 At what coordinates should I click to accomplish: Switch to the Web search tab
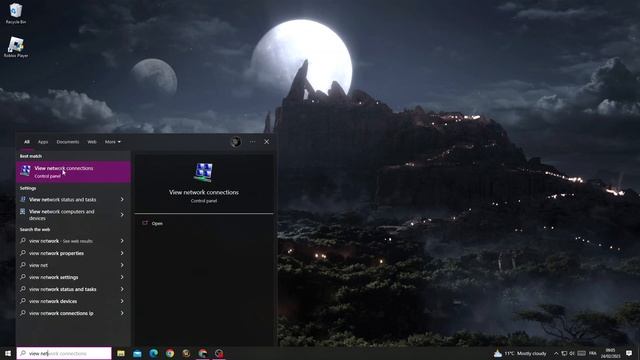pos(92,142)
